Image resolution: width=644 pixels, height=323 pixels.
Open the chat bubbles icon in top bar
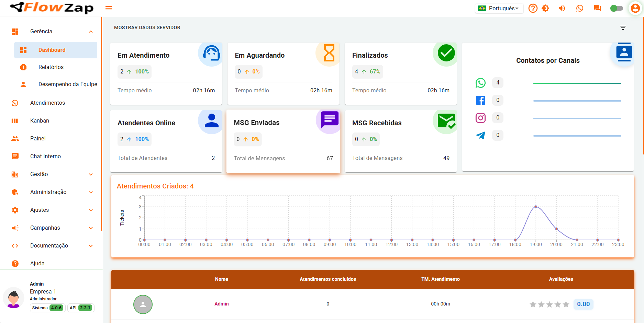[598, 8]
